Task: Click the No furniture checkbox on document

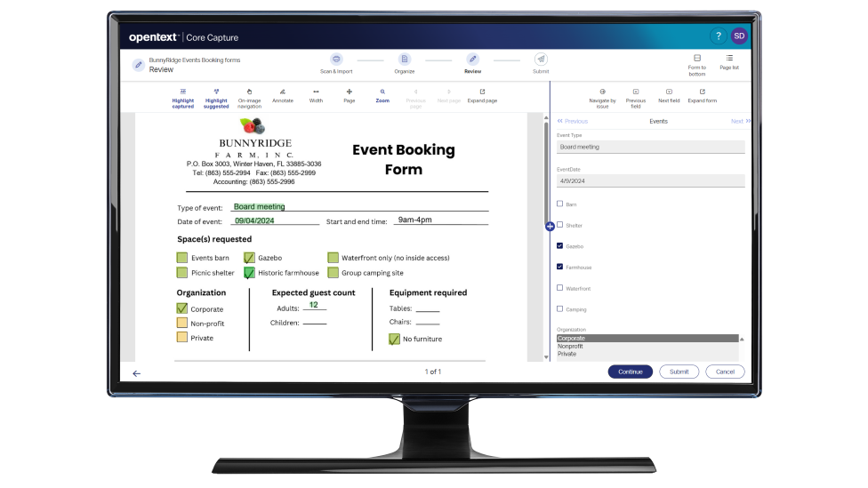Action: 394,340
